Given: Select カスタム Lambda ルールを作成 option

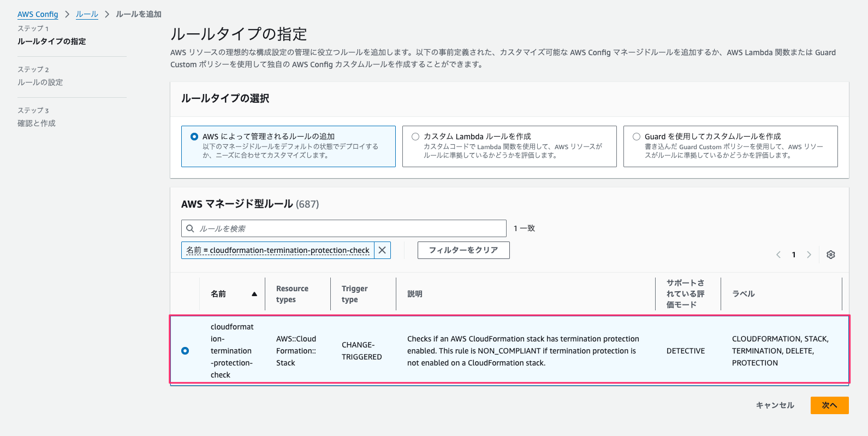Looking at the screenshot, I should point(415,137).
